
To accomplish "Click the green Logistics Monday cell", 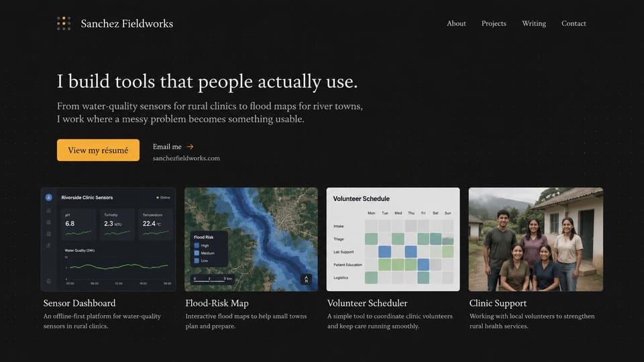I will tap(371, 278).
